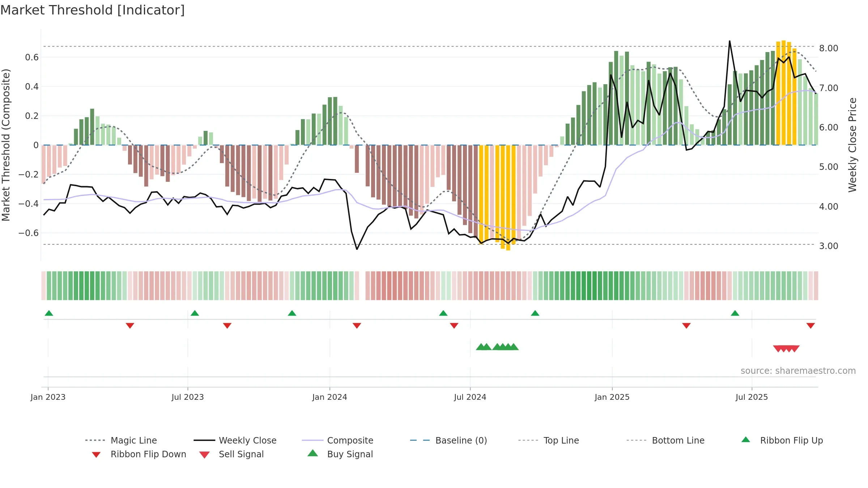Viewport: 868px width, 488px height.
Task: Click the Jul 2024 date label
Action: 470,397
